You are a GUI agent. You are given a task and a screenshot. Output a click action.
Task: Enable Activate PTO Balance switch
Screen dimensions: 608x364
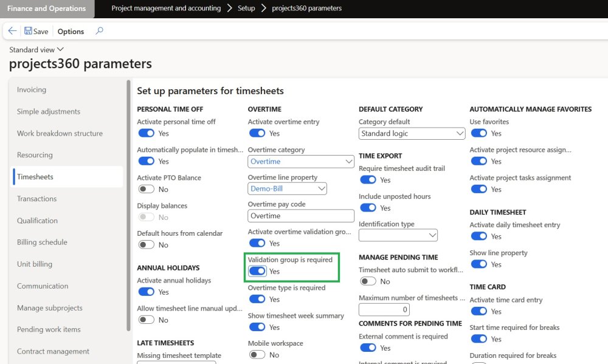(x=147, y=189)
